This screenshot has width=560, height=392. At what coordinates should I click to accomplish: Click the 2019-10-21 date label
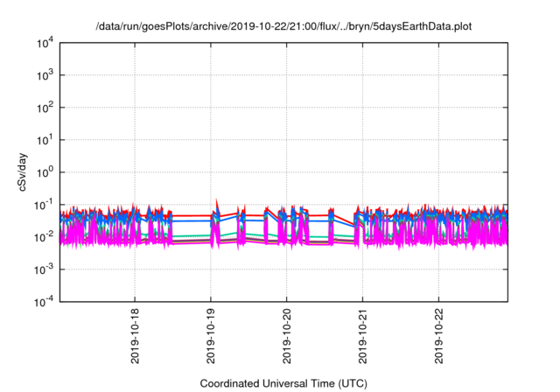click(x=363, y=336)
